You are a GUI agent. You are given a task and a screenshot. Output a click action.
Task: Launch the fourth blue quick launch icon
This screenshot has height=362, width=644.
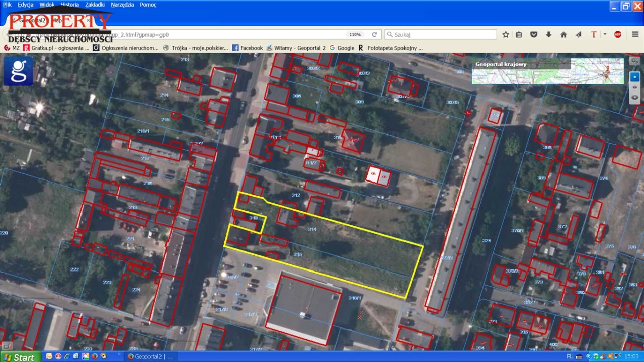tap(76, 356)
